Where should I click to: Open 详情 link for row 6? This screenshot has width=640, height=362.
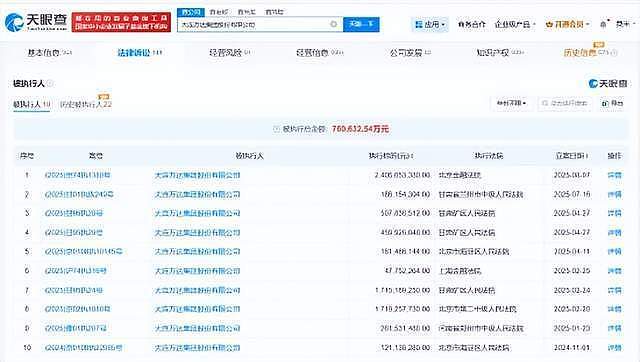click(614, 271)
